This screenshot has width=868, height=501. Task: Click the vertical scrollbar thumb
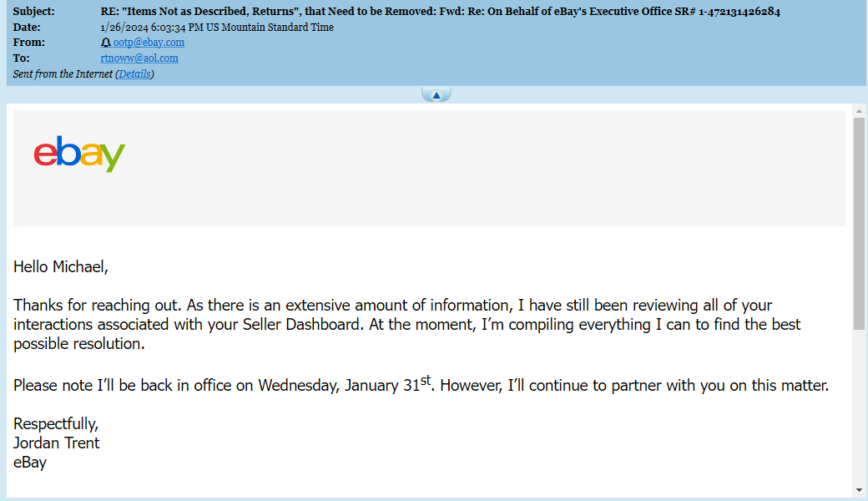point(859,224)
